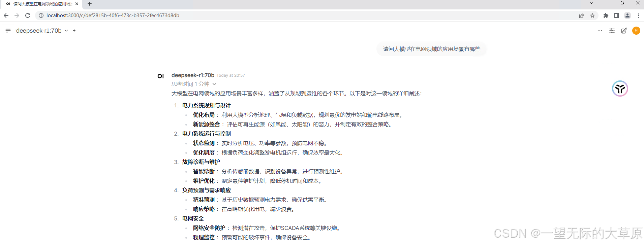Open the deepseek-r1:70b model selector dropdown
644x244 pixels.
42,31
